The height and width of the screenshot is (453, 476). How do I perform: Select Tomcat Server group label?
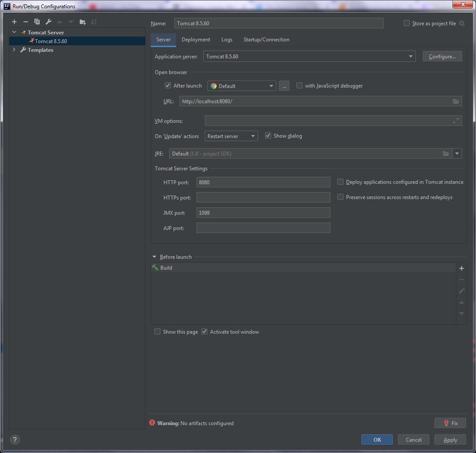[46, 32]
